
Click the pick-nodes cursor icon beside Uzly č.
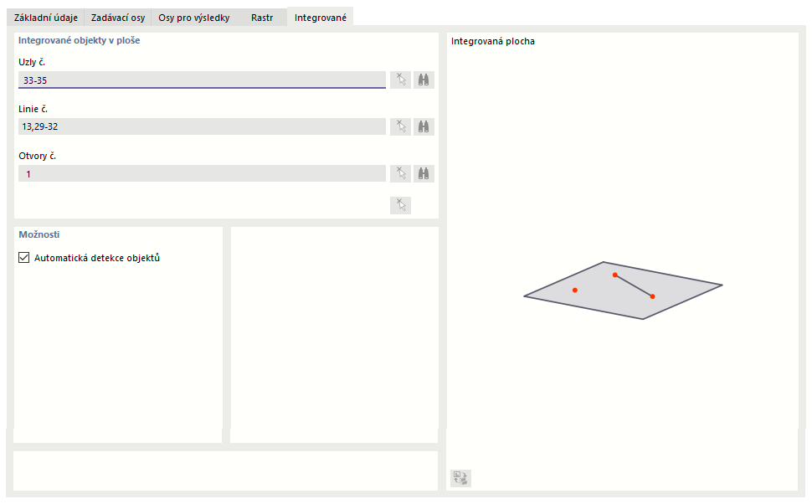(x=401, y=80)
